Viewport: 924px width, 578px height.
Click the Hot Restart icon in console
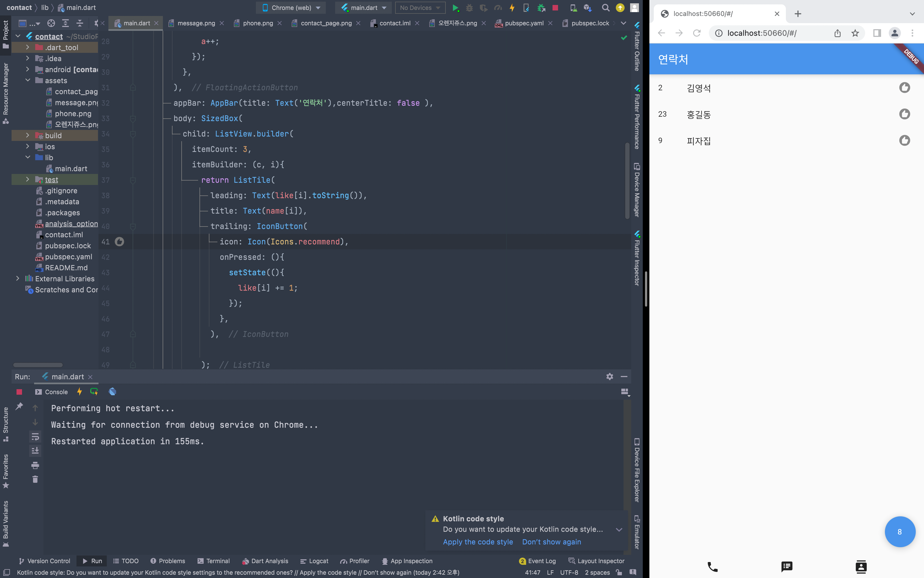coord(94,391)
